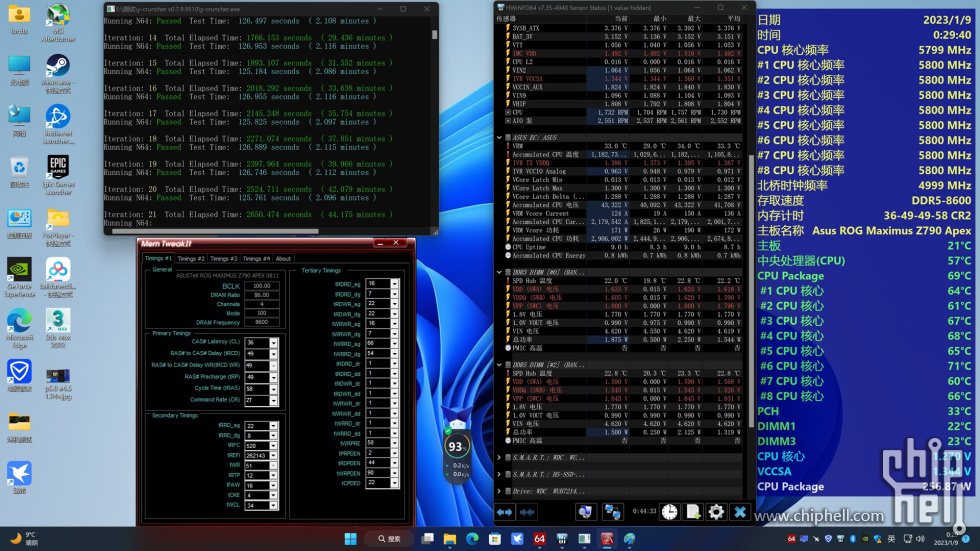
Task: Open Microsoft Store from the taskbar
Action: pyautogui.click(x=495, y=539)
